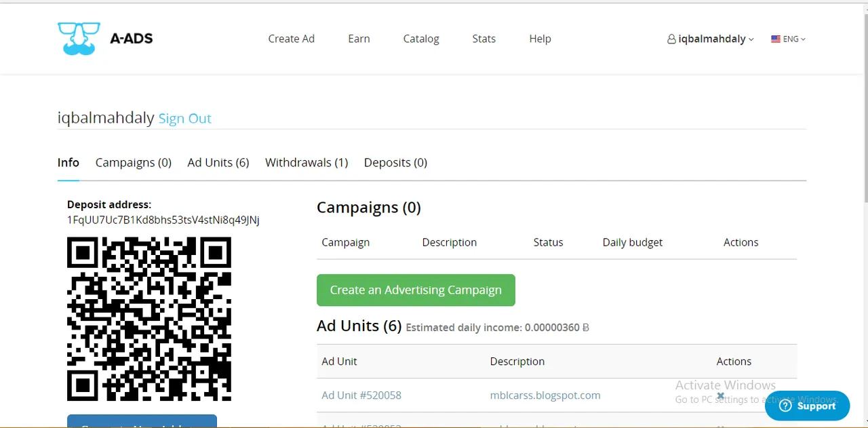This screenshot has height=428, width=868.
Task: Open Create Ad in the navigation
Action: coord(292,39)
